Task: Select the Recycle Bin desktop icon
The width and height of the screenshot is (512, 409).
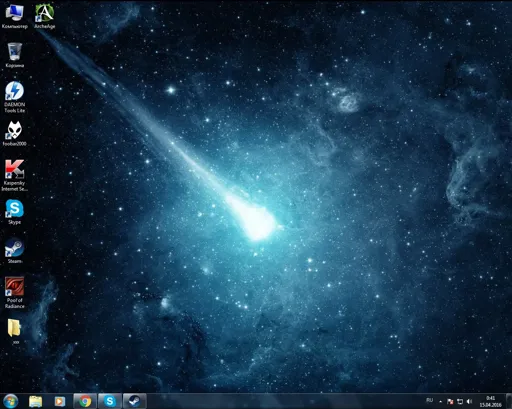Action: pos(15,55)
